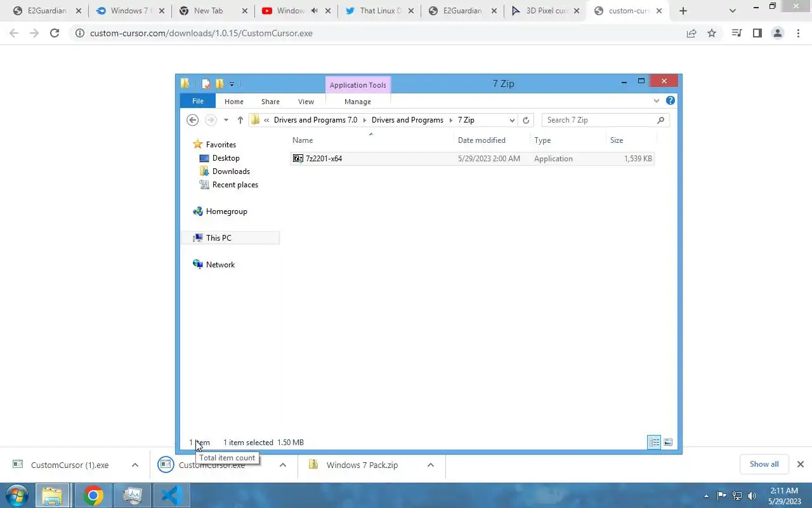Click the search magnifier icon in Explorer
This screenshot has width=812, height=508.
[x=661, y=120]
